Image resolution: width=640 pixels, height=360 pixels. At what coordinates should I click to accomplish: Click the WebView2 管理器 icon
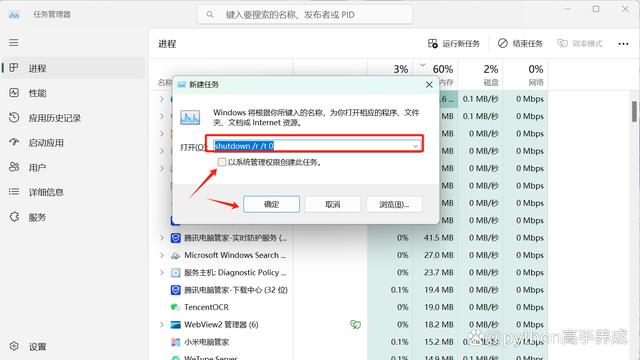click(x=176, y=324)
